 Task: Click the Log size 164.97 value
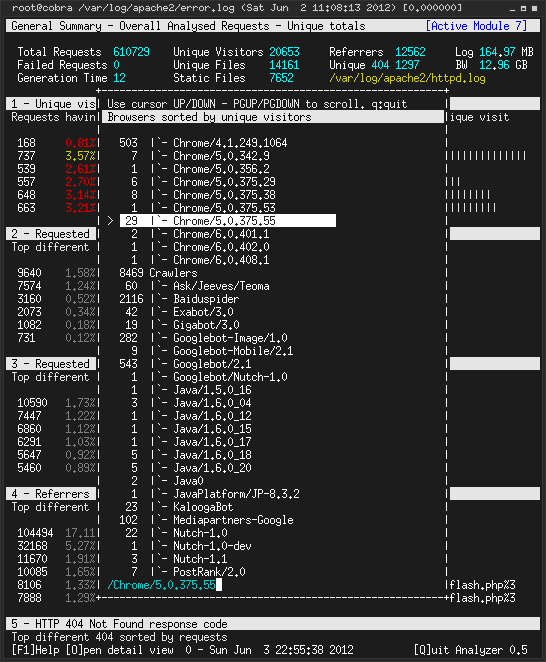pyautogui.click(x=497, y=52)
